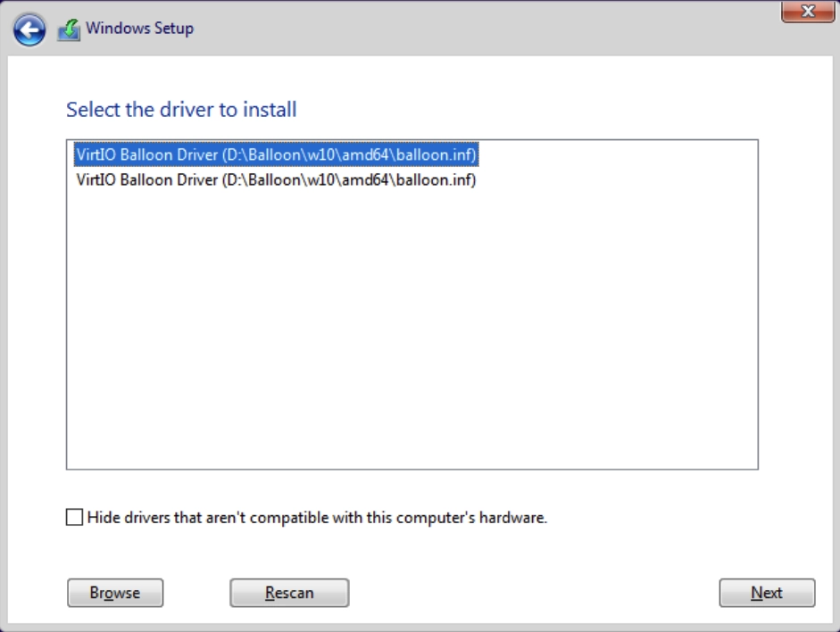Select the highlighted VirtIO Balloon Driver entry
This screenshot has height=632, width=840.
276,154
